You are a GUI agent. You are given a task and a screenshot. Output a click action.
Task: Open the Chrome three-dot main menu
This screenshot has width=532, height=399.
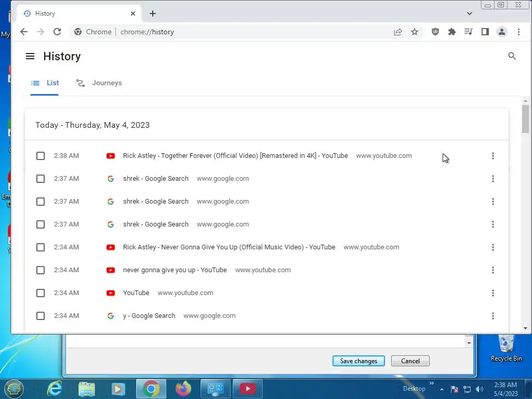[x=518, y=32]
